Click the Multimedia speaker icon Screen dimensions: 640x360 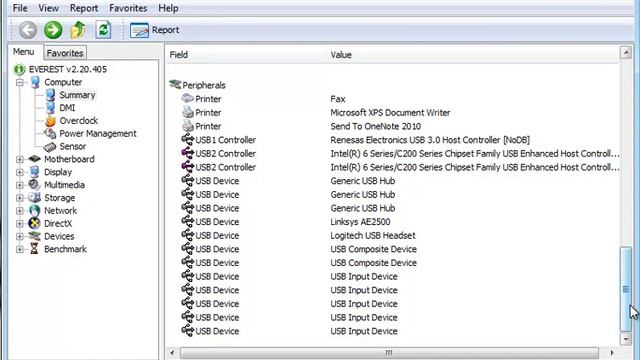[34, 184]
